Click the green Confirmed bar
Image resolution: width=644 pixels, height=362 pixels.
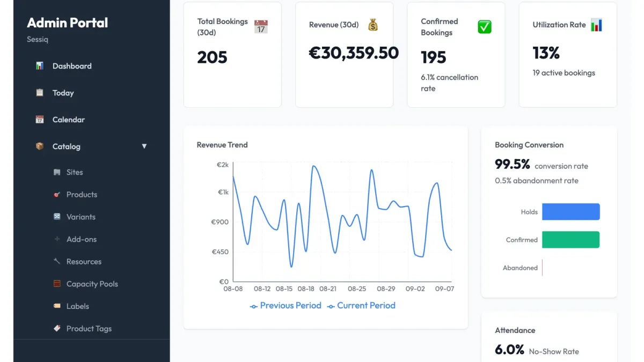571,240
